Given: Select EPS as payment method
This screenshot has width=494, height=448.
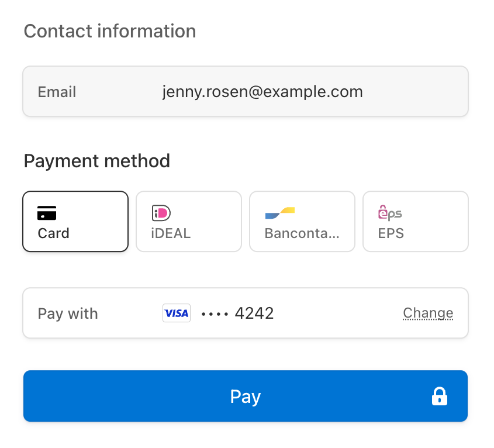Looking at the screenshot, I should (x=416, y=221).
